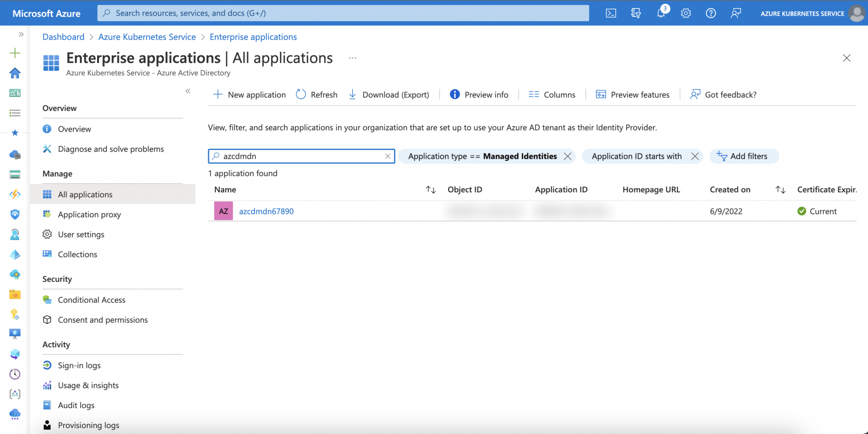Screen dimensions: 868x434
Task: Open the azcdmdn67890 application link
Action: pyautogui.click(x=266, y=210)
